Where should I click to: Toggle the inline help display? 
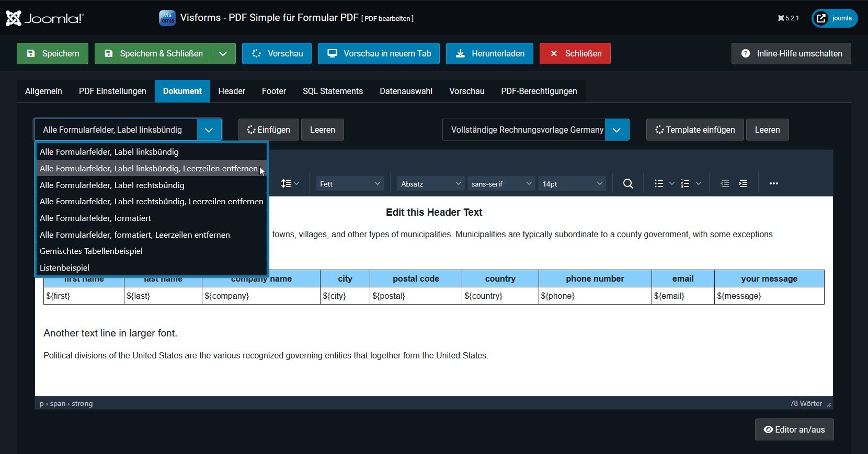(x=791, y=53)
